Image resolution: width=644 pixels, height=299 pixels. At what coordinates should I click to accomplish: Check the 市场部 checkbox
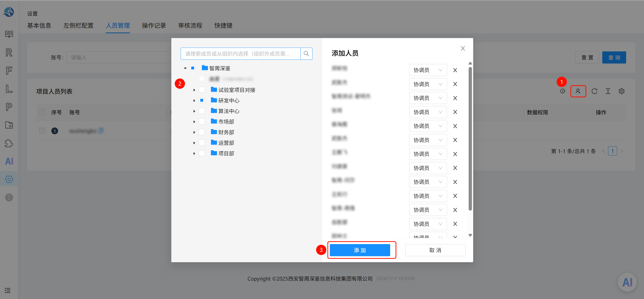(x=202, y=121)
